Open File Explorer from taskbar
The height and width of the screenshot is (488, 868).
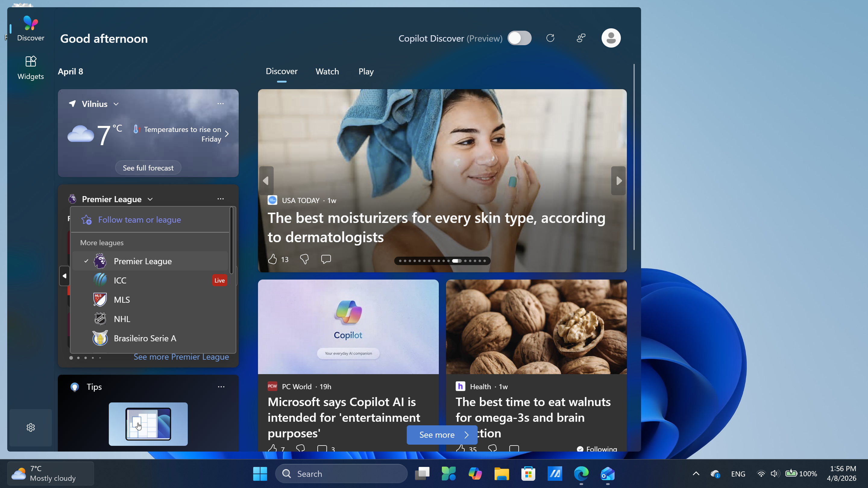coord(502,474)
